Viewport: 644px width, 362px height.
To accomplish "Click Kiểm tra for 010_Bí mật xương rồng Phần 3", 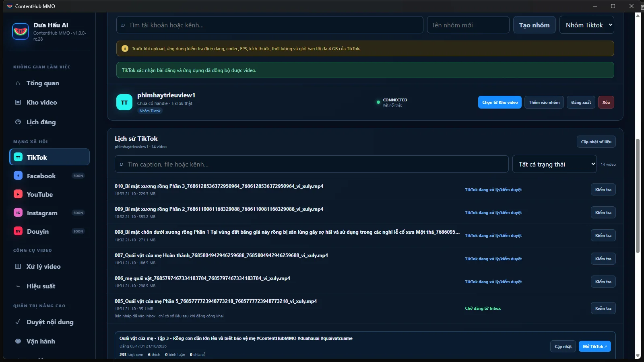I will [603, 189].
